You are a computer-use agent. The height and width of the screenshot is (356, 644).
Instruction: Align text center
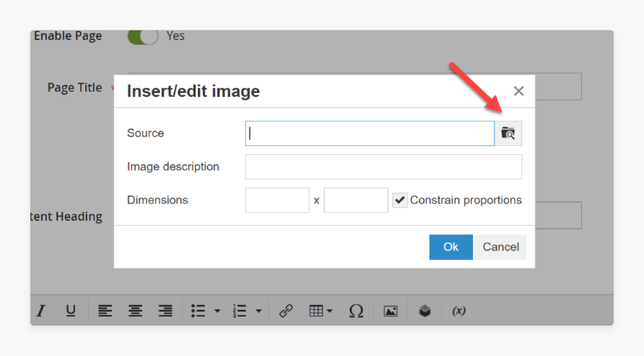coord(135,311)
